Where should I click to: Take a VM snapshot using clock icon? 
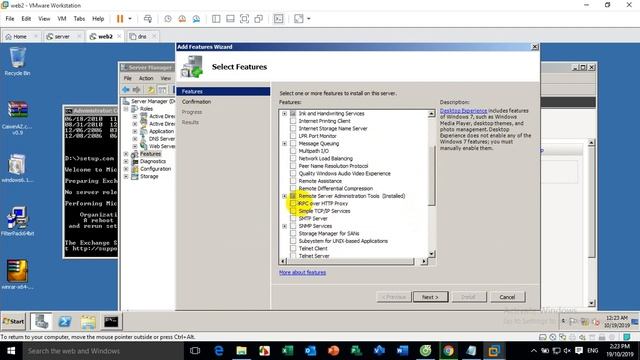pos(168,19)
